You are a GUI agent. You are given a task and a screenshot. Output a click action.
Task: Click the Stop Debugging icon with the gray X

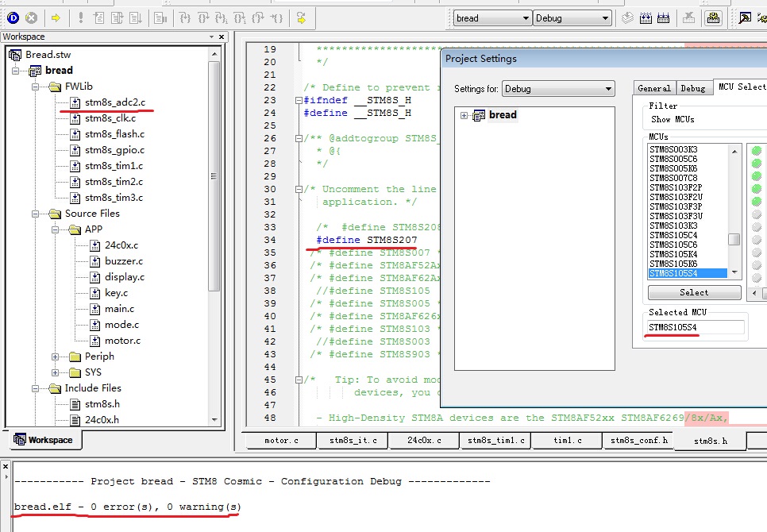(31, 18)
